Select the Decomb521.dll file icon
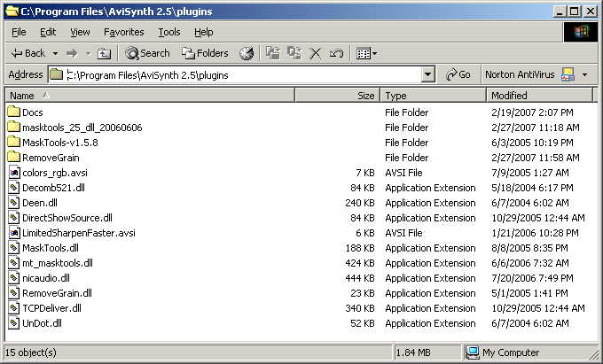This screenshot has width=603, height=364. (x=14, y=188)
